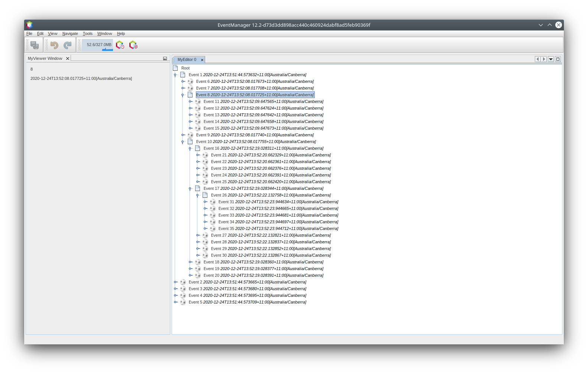Open the editor documents list dropdown

click(x=551, y=59)
